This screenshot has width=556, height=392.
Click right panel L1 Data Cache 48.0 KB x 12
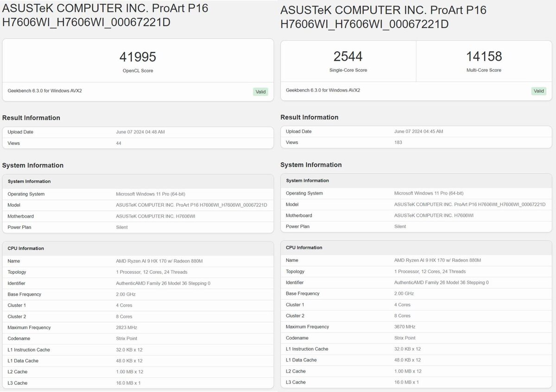pyautogui.click(x=407, y=360)
